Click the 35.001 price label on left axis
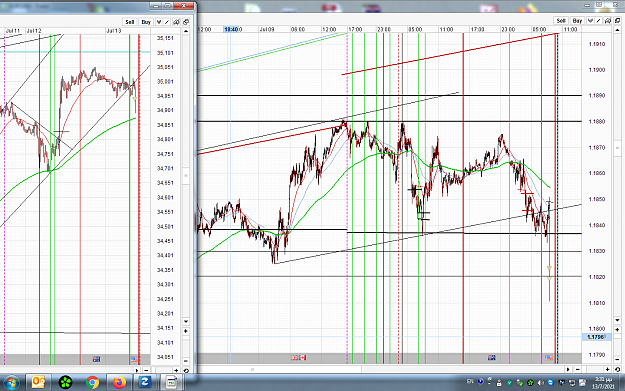 [x=165, y=82]
